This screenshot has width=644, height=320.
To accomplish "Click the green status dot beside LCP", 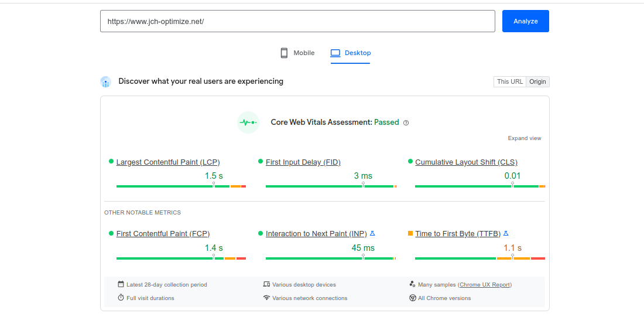I will pos(111,161).
